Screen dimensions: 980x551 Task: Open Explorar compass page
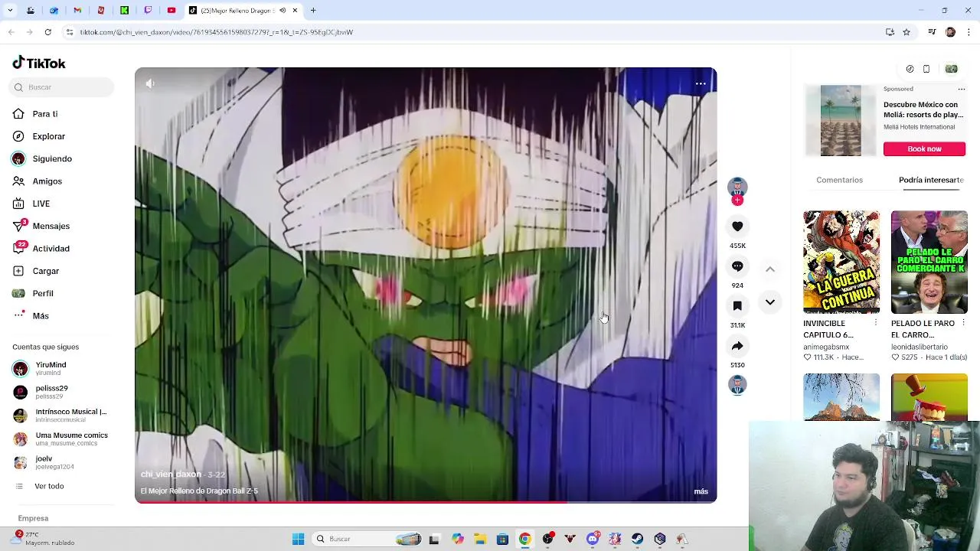pyautogui.click(x=48, y=136)
